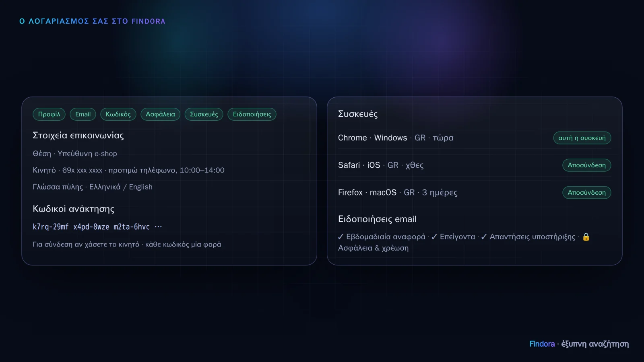Click the recovery code k7rq-29mf
The image size is (644, 362).
[51, 227]
